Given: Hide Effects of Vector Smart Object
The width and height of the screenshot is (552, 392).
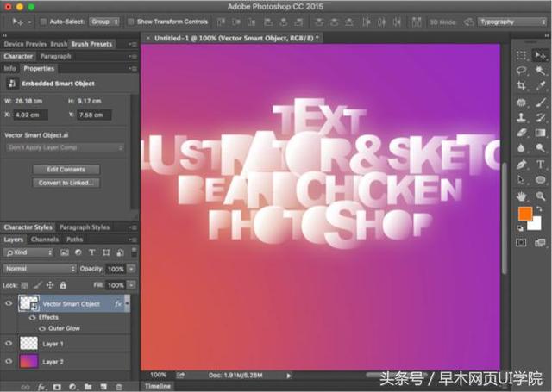Looking at the screenshot, I should pos(33,317).
